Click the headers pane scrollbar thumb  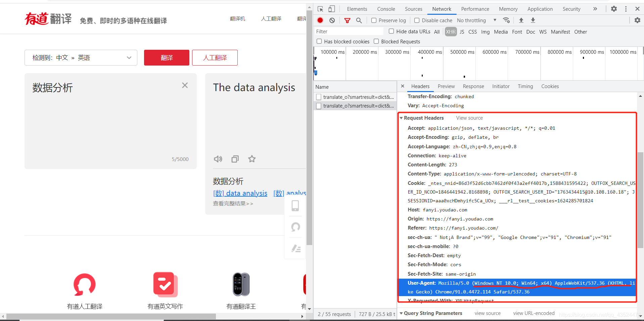[x=640, y=200]
